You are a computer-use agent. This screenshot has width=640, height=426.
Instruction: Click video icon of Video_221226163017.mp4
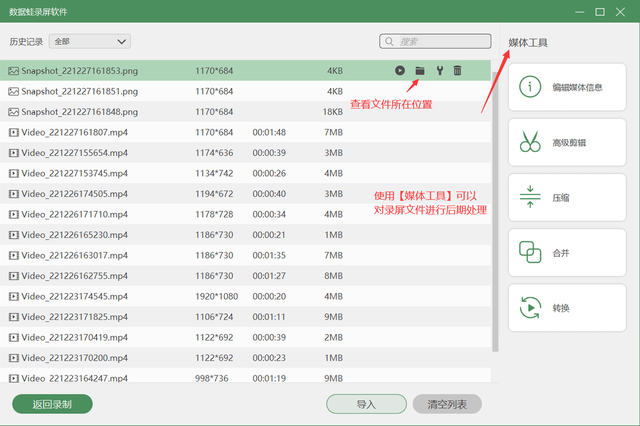(x=13, y=255)
